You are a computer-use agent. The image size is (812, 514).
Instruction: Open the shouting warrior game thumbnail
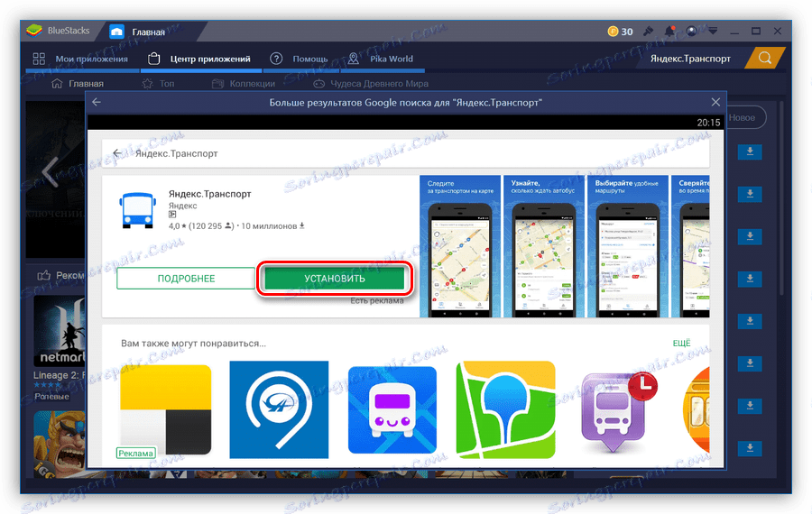coord(59,445)
